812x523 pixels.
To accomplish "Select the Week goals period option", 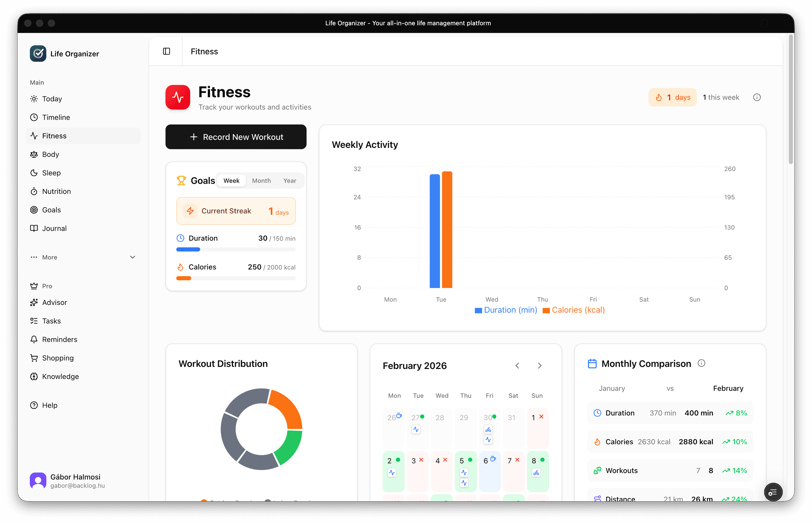I will 231,180.
